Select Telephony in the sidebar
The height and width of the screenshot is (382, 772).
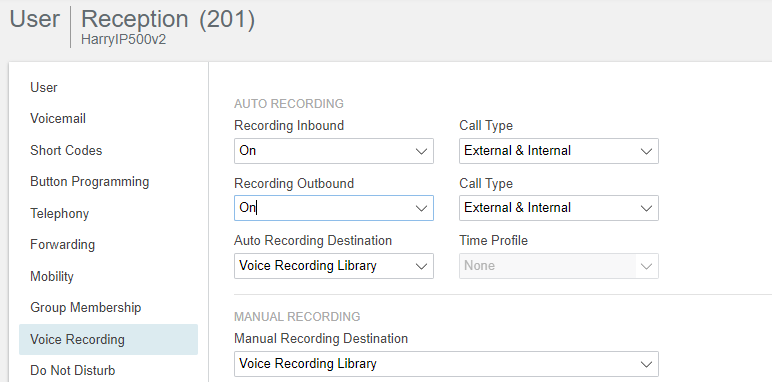60,214
